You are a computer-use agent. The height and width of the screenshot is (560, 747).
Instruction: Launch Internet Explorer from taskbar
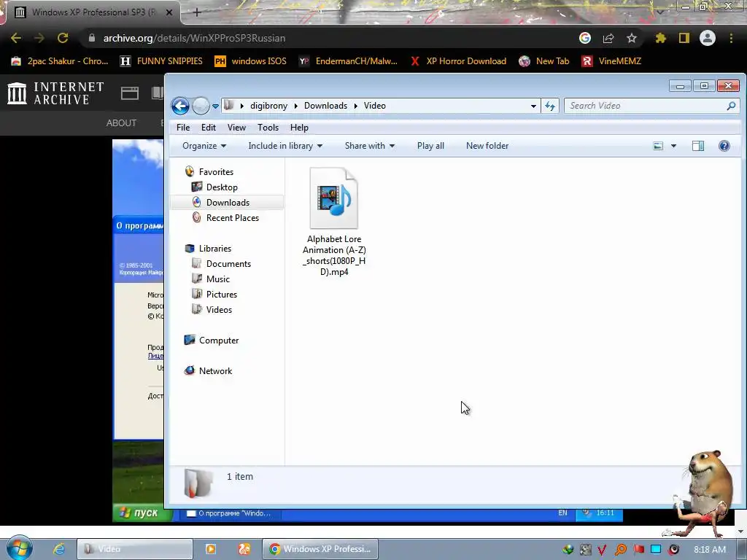(58, 549)
